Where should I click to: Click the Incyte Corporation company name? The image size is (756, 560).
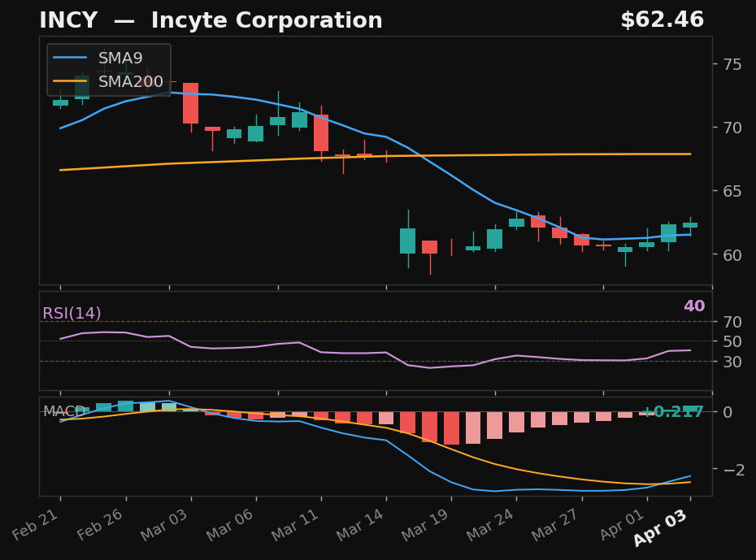(x=267, y=20)
